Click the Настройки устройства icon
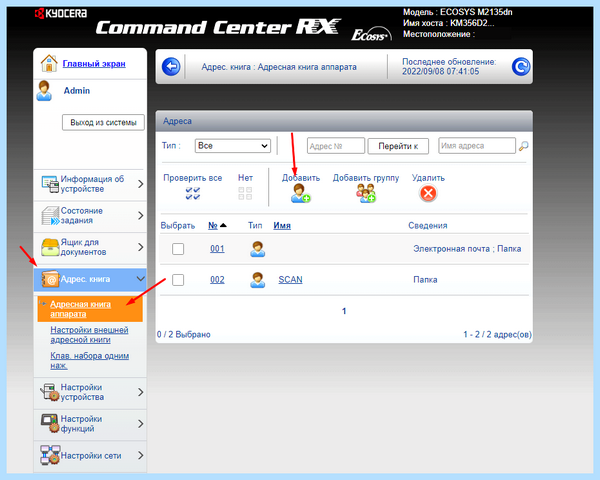The height and width of the screenshot is (480, 600). coord(50,392)
